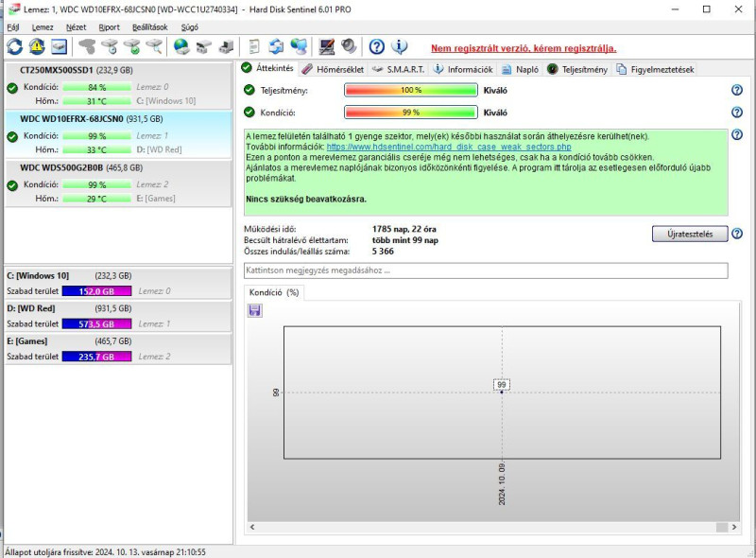Open the hdsentinel weak sectors link
This screenshot has height=558, width=756.
pos(449,147)
